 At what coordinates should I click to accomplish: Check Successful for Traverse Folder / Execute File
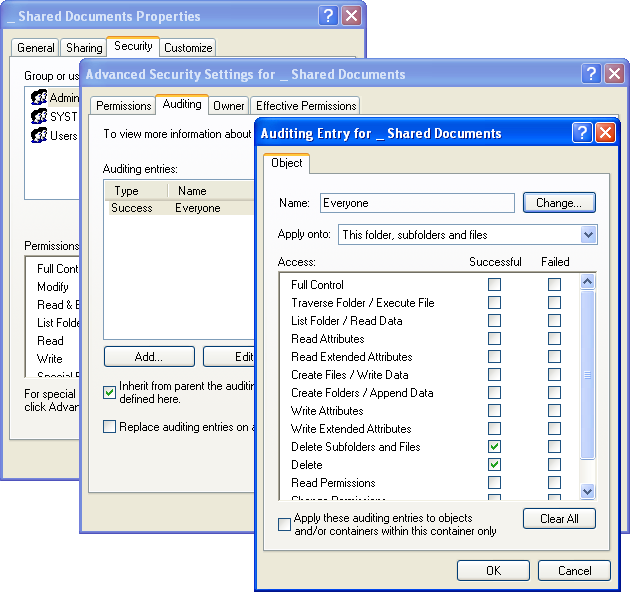(x=494, y=303)
